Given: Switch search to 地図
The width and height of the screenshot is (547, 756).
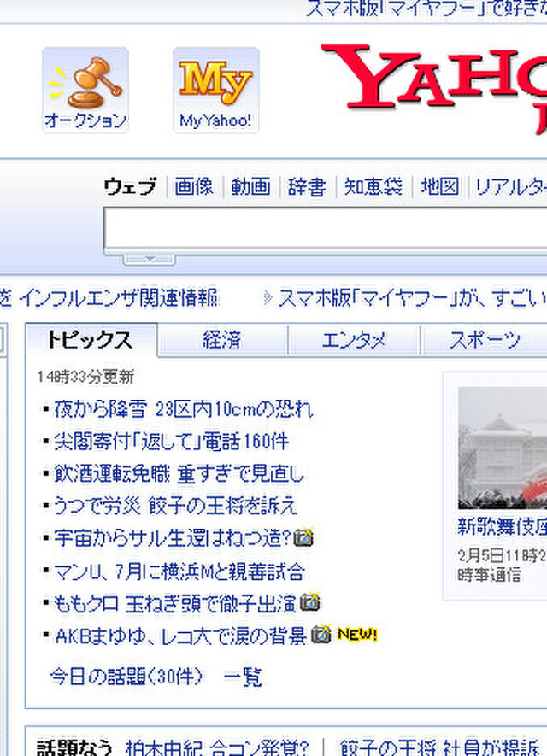Looking at the screenshot, I should point(440,186).
